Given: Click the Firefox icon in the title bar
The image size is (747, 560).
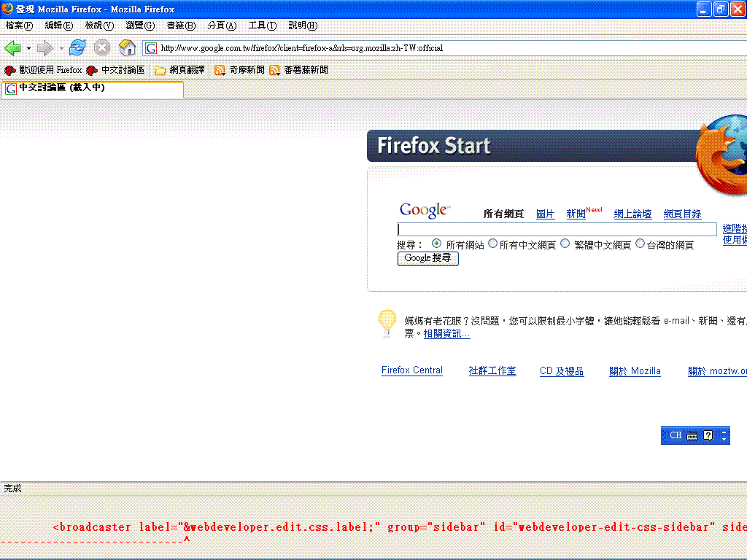Looking at the screenshot, I should click(7, 9).
